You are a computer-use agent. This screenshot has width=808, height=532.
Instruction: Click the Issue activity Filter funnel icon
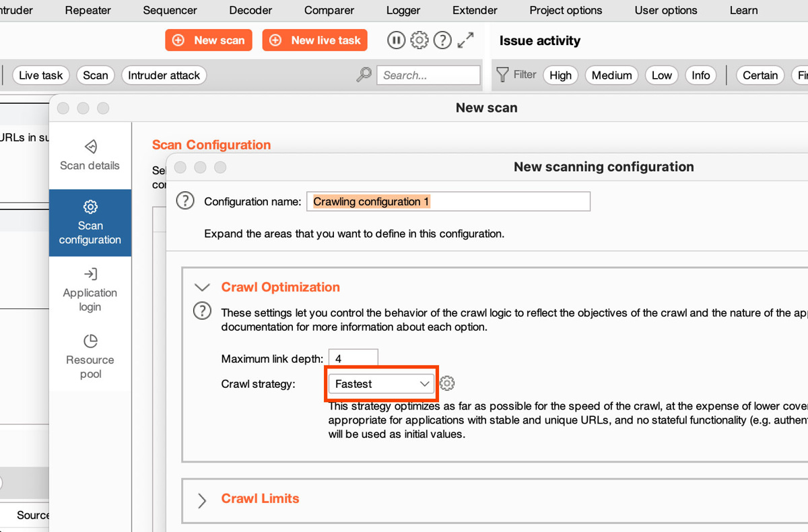point(502,75)
